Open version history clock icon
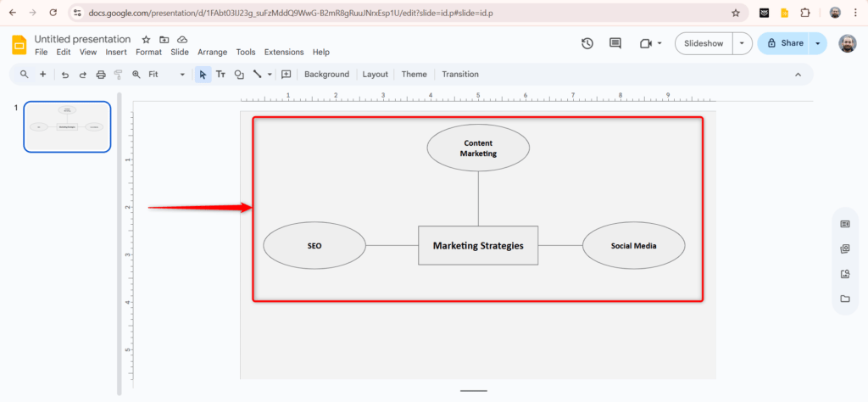The width and height of the screenshot is (868, 402). coord(587,43)
